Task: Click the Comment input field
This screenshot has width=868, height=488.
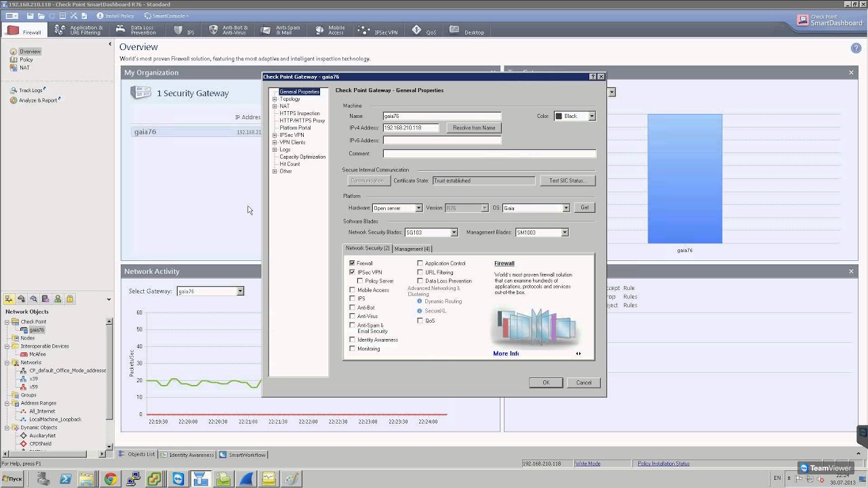Action: point(490,154)
